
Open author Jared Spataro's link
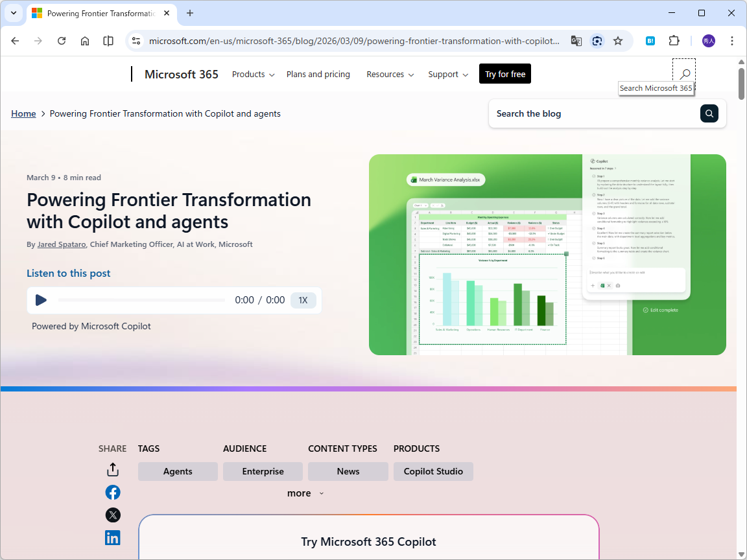tap(62, 244)
